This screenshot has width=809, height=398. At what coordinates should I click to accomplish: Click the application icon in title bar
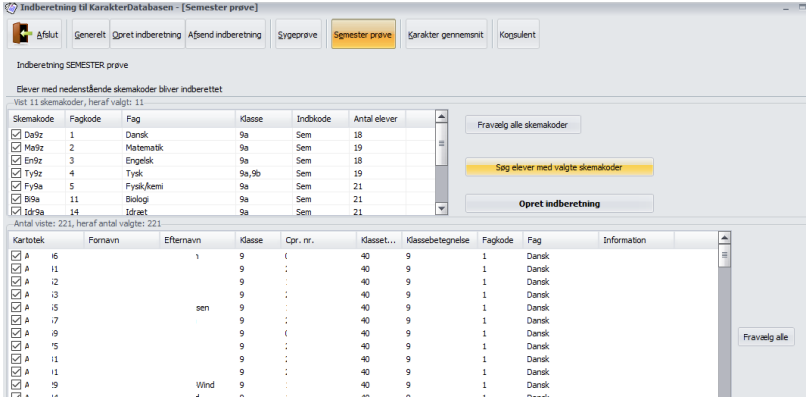(12, 8)
